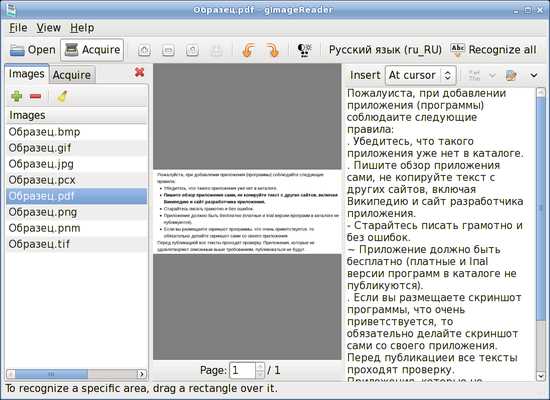
Task: Click the rotate right orange arrow icon
Action: [x=273, y=50]
